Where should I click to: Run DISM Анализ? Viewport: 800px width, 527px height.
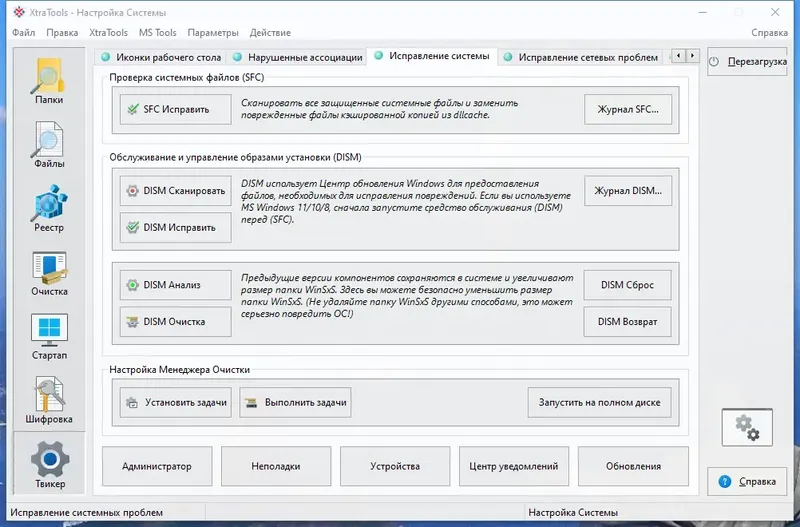tap(176, 285)
